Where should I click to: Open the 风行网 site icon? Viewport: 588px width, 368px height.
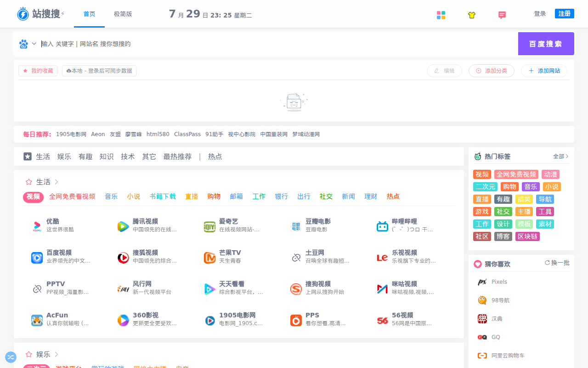pos(123,289)
